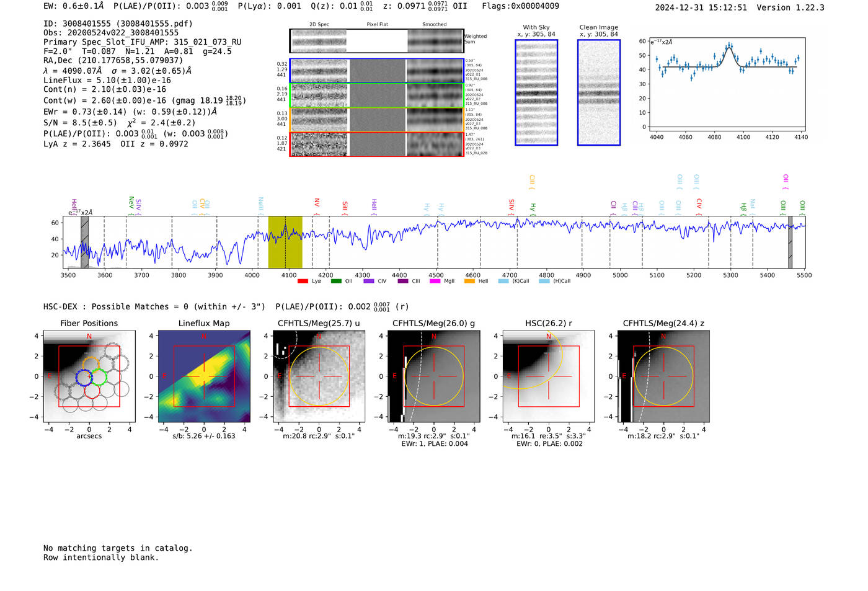Select the red-bordered 2D fiber spectrum row
This screenshot has width=868, height=591.
click(x=376, y=144)
